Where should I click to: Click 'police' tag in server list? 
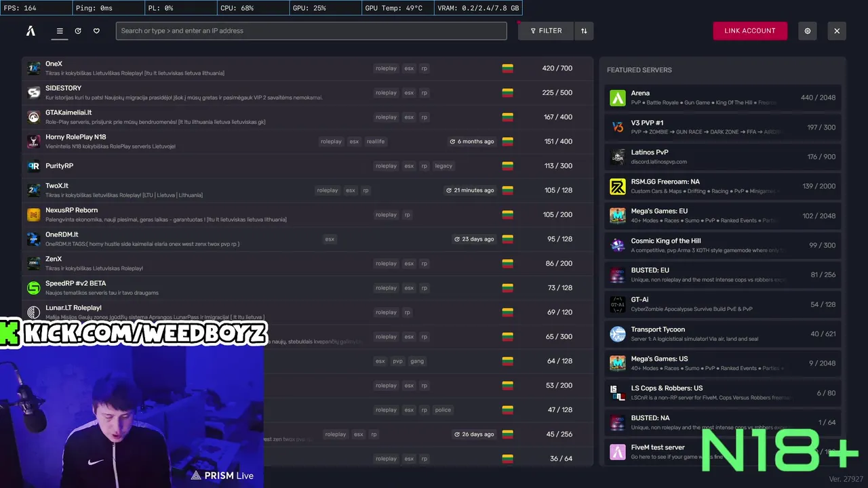[443, 410]
